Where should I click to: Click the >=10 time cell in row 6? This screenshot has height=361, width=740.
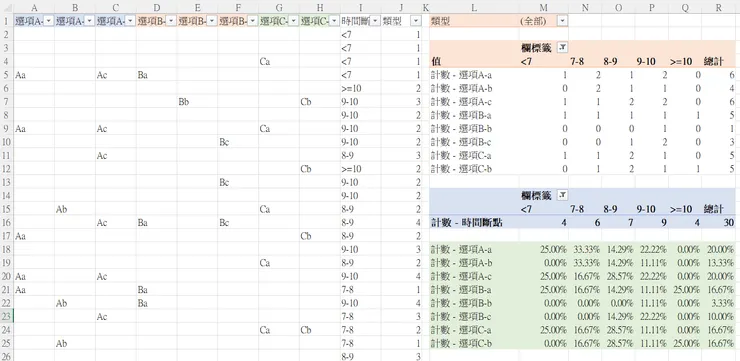coord(361,88)
